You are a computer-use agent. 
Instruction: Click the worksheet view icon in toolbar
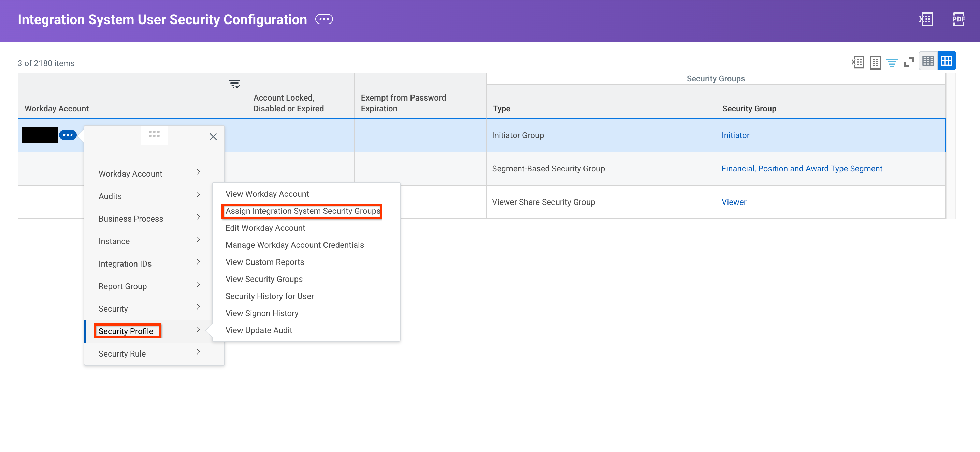point(875,62)
